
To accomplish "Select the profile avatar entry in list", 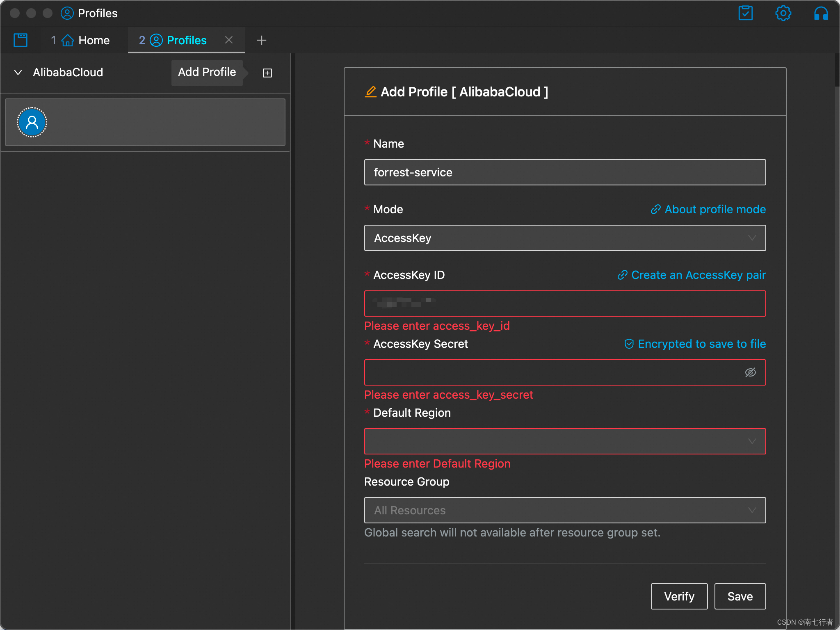I will [x=145, y=122].
